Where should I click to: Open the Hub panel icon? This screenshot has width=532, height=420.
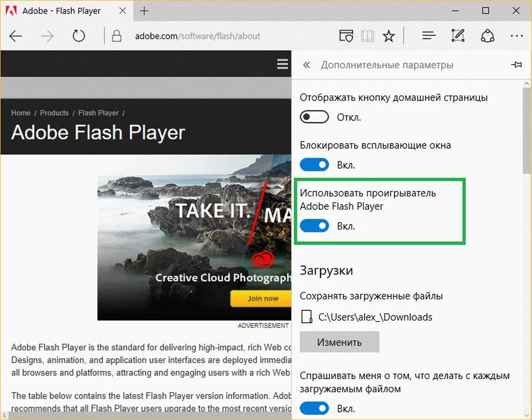[x=428, y=35]
